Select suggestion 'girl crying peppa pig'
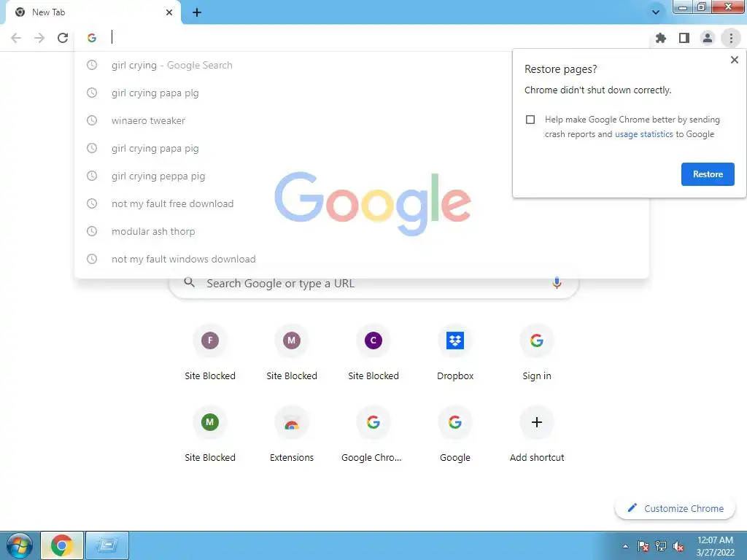This screenshot has width=747, height=560. pos(362,176)
